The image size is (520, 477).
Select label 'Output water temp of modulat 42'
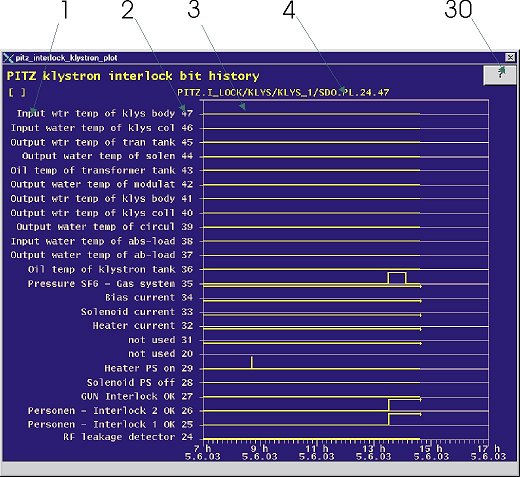click(x=102, y=184)
